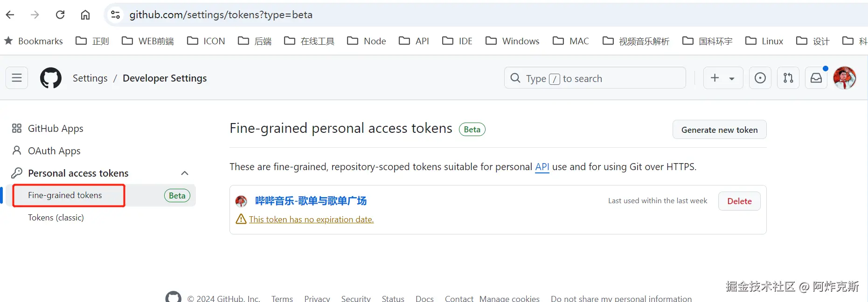Open the WEB前端 bookmarks folder

tap(148, 41)
